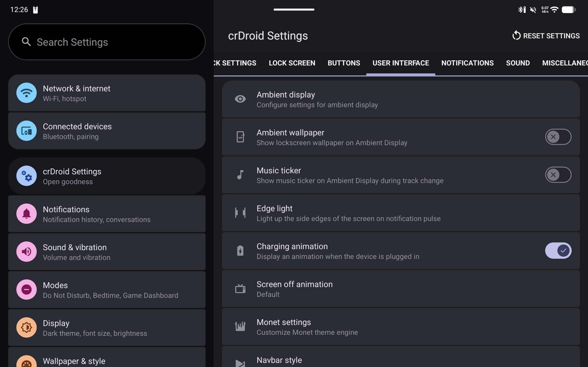Click the crDroid Settings gears icon

tap(26, 176)
